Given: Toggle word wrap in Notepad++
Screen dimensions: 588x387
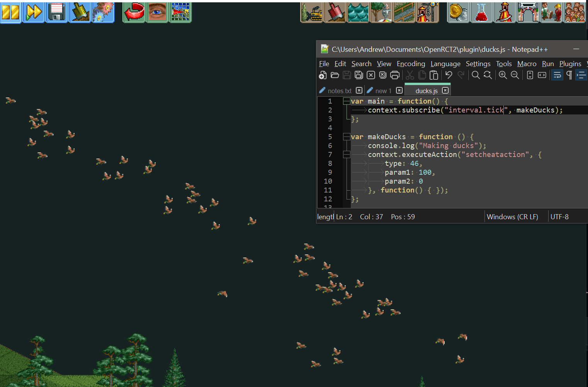Looking at the screenshot, I should pyautogui.click(x=557, y=75).
